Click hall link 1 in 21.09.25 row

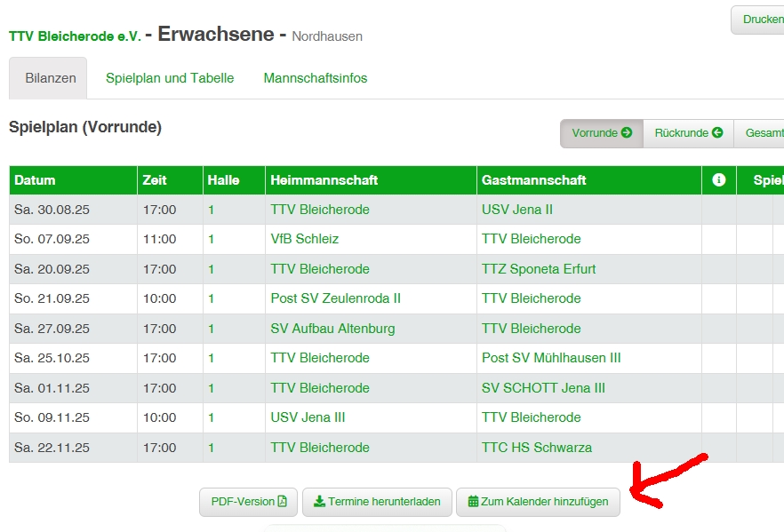click(211, 298)
